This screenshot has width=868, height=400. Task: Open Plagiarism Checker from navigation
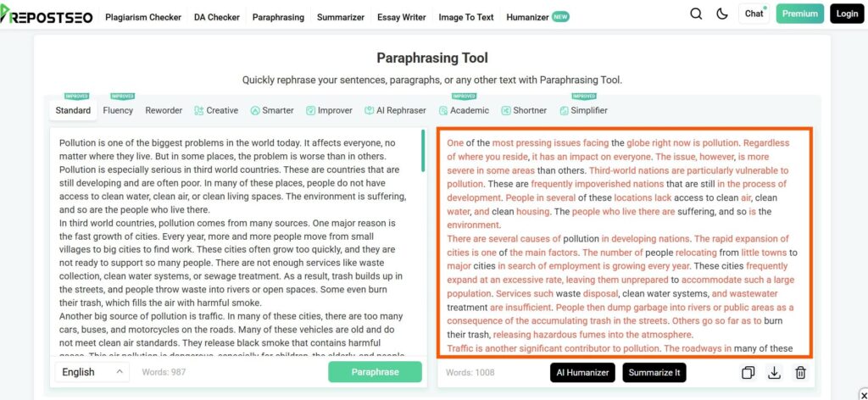[x=142, y=17]
